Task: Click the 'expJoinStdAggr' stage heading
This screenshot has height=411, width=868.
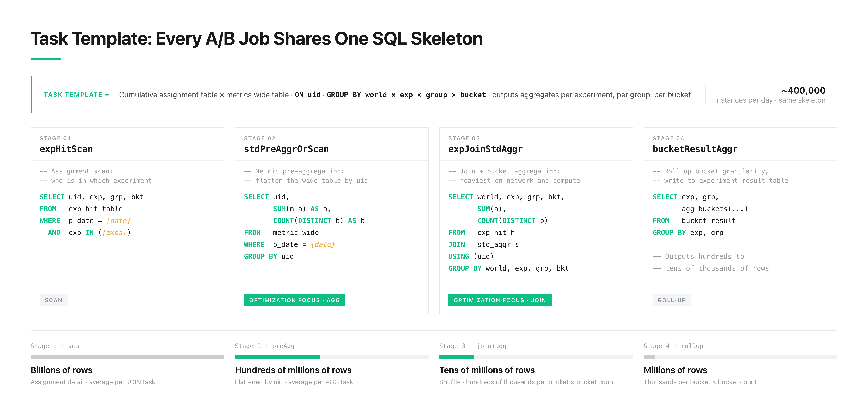Action: tap(485, 149)
